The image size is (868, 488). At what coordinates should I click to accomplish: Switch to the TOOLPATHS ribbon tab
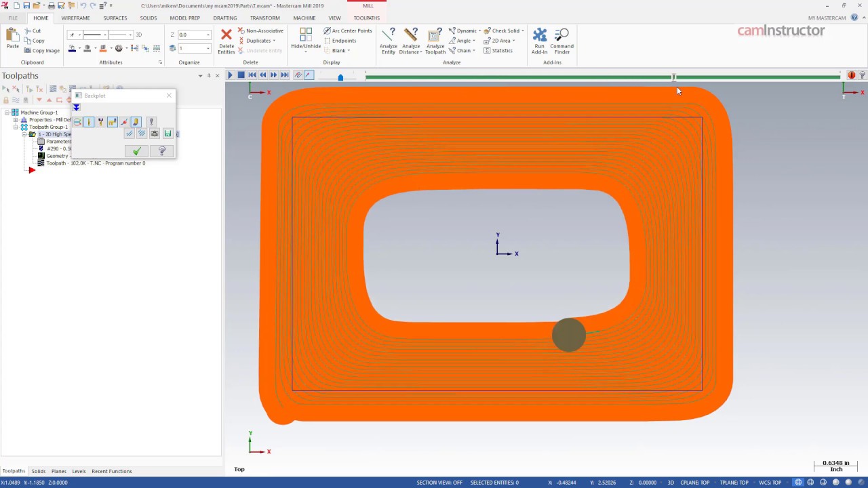point(367,18)
